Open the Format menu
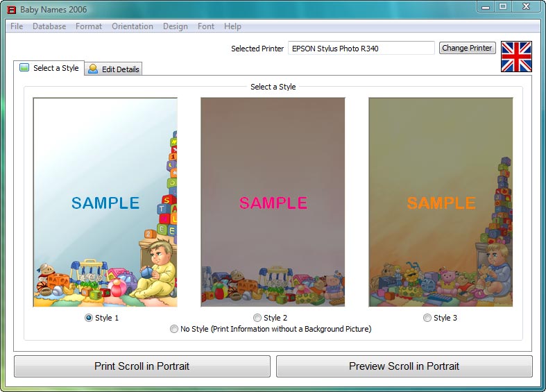The height and width of the screenshot is (392, 546). 89,26
